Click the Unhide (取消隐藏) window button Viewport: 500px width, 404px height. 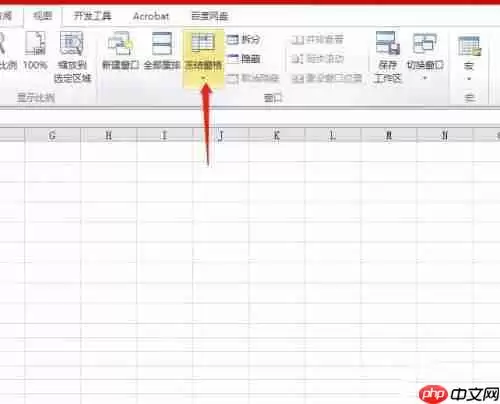tap(253, 78)
